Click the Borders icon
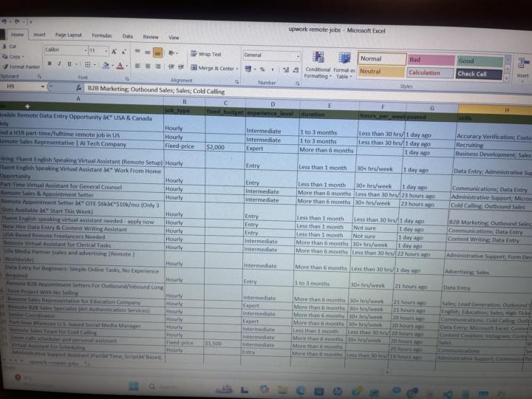This screenshot has height=399, width=532. 87,64
